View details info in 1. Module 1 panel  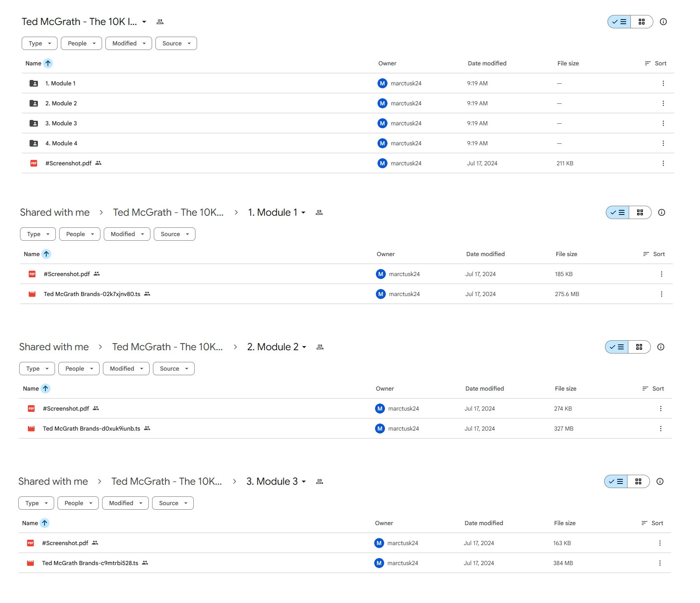pyautogui.click(x=662, y=212)
